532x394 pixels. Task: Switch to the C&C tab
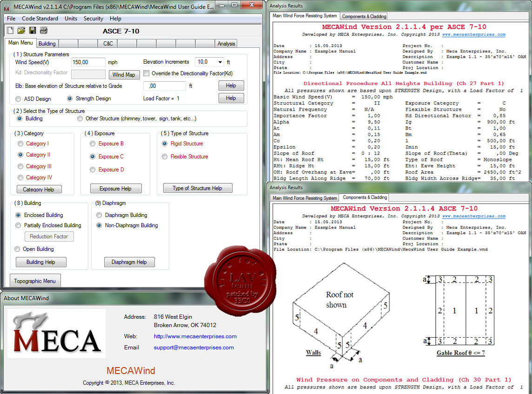pos(108,43)
